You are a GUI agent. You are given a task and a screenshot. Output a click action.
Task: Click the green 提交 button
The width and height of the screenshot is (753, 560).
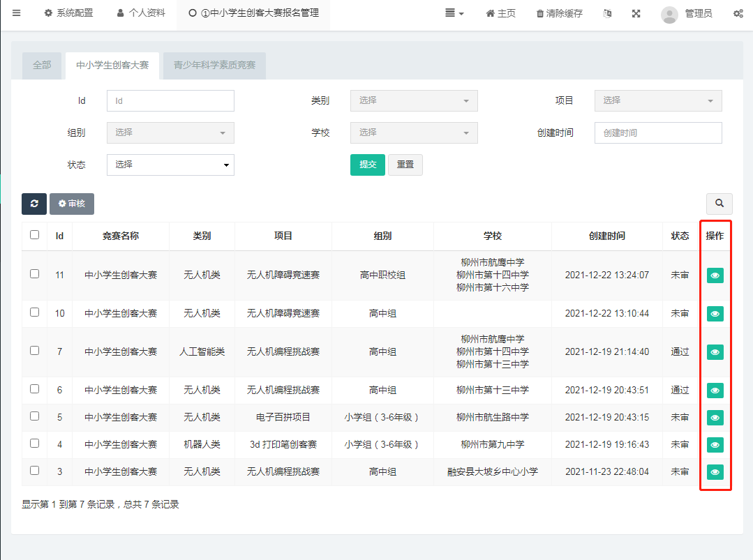pos(367,165)
